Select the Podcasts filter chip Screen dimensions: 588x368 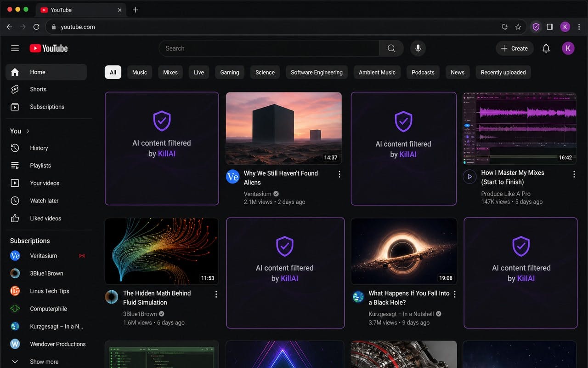point(423,72)
